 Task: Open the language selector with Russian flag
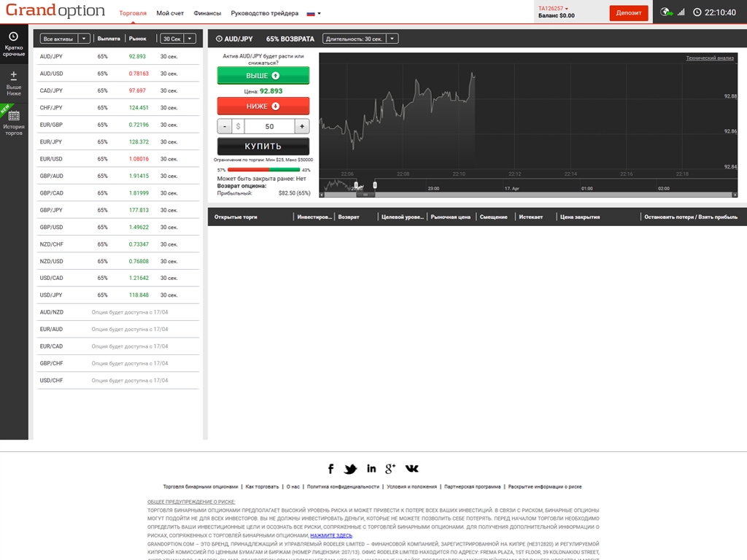314,14
